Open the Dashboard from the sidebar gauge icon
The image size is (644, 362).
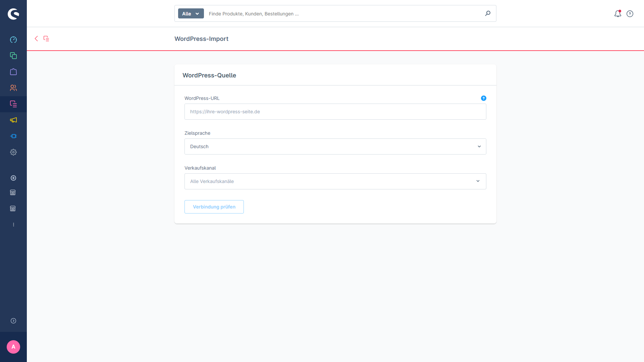pos(13,40)
